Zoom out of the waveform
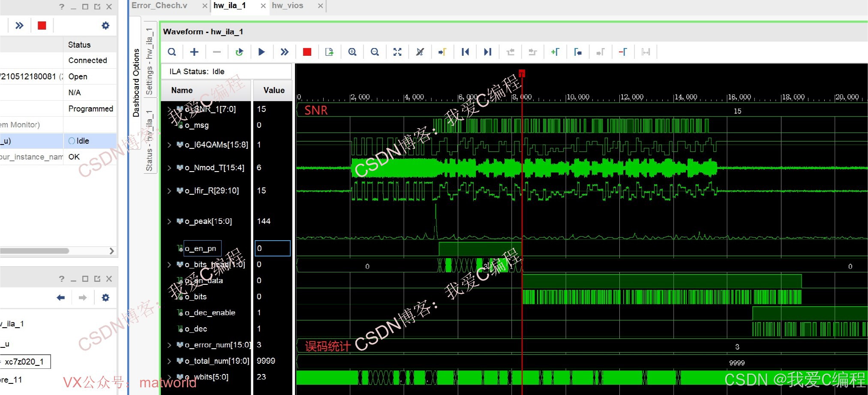The height and width of the screenshot is (395, 868). (375, 51)
